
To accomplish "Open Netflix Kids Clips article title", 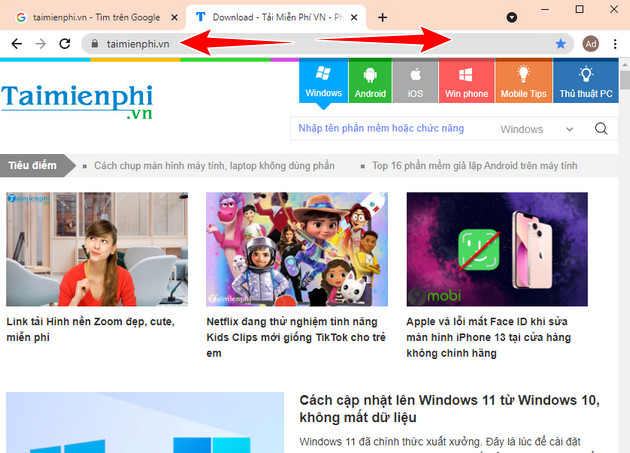I will click(x=296, y=337).
